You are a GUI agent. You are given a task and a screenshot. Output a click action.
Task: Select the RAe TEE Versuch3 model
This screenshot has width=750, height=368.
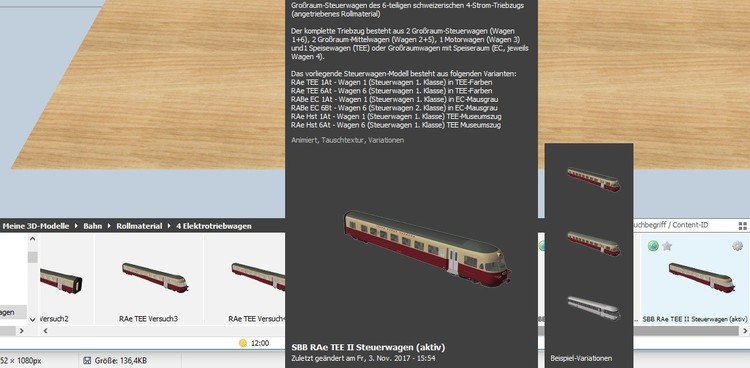tap(148, 279)
